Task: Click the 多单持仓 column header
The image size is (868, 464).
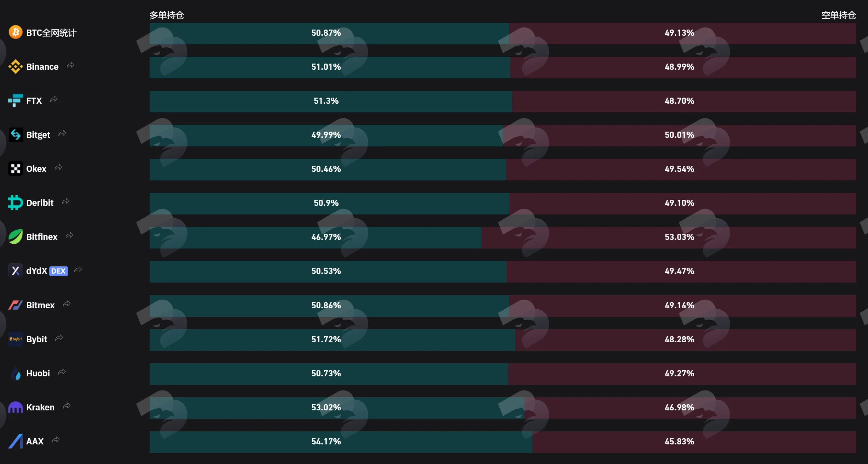Action: coord(167,15)
